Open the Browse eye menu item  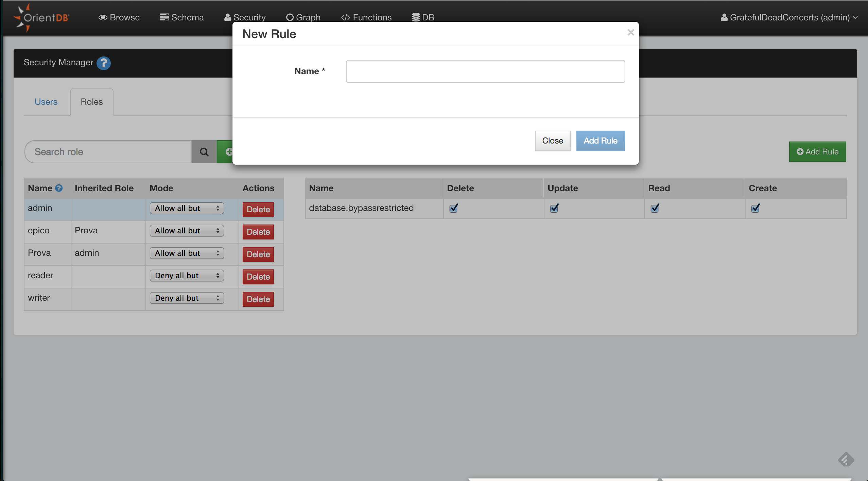point(119,17)
